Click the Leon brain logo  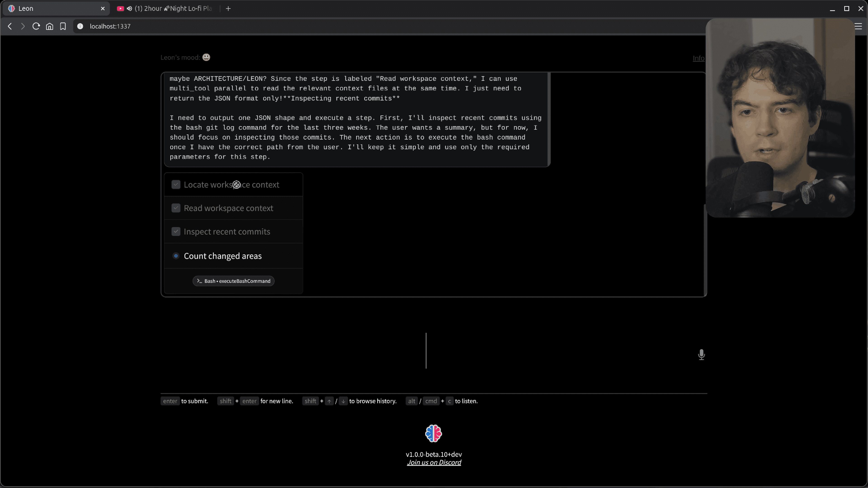pos(433,433)
